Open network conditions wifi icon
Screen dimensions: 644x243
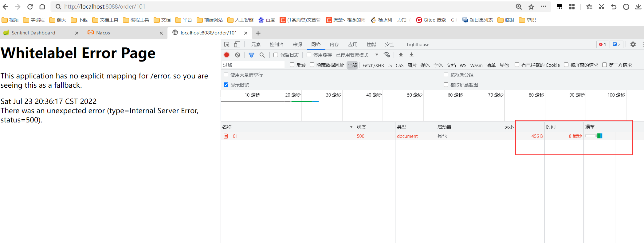[387, 55]
